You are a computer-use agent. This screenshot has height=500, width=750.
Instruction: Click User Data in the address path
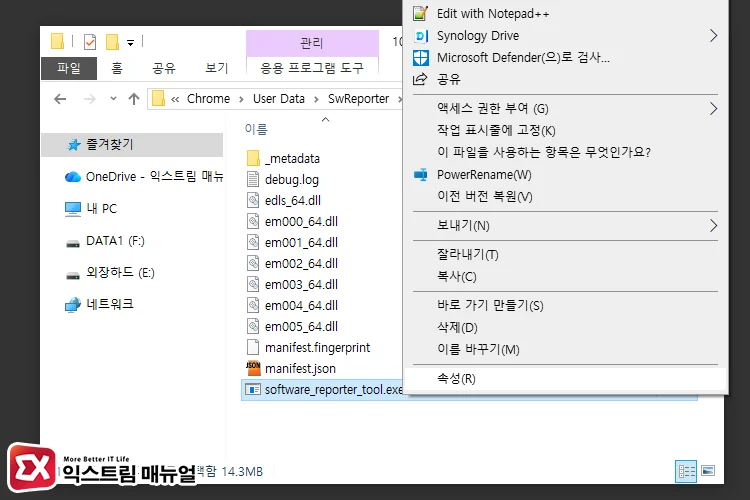coord(279,99)
